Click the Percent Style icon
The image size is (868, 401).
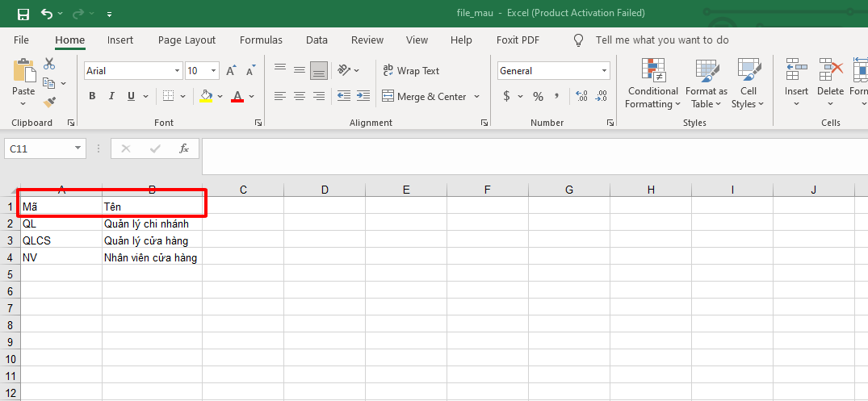(538, 96)
